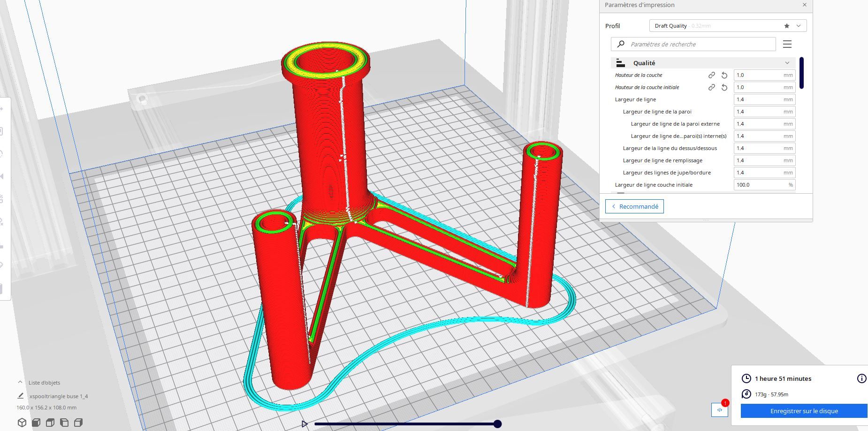Click the object dimensions 160.0 x 156.2 x 108.0 mm
Image resolution: width=868 pixels, height=431 pixels.
[x=46, y=408]
